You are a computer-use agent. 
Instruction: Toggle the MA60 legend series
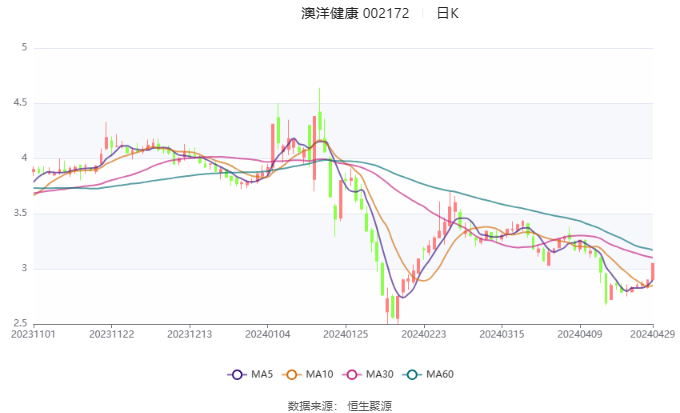coord(428,374)
